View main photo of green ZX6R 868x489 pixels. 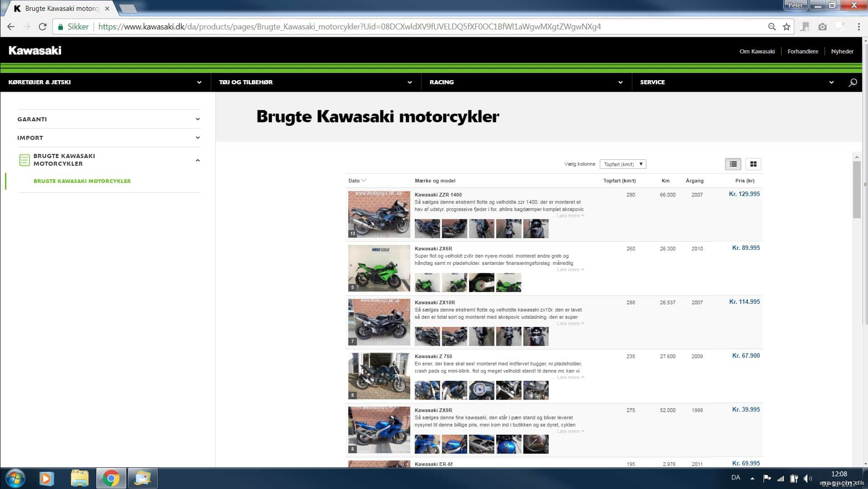[x=379, y=268]
